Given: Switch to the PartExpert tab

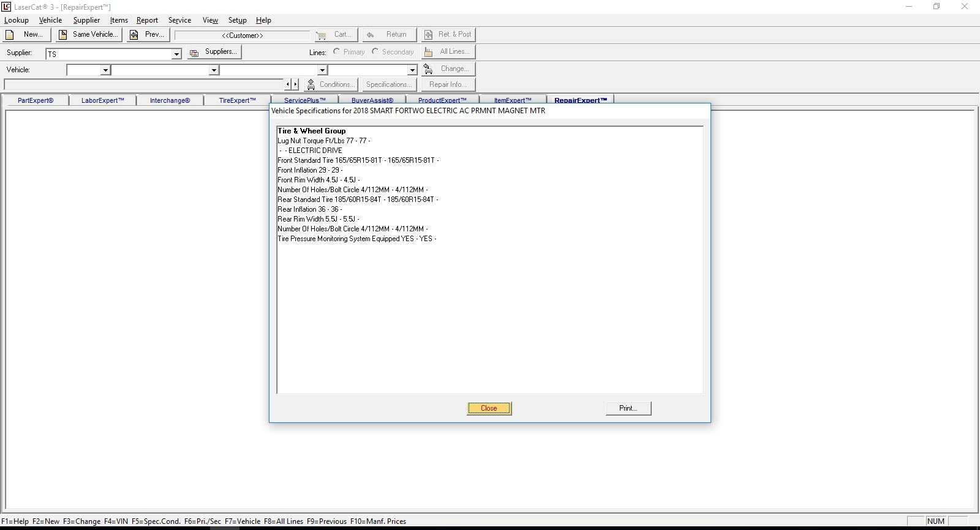Looking at the screenshot, I should (x=36, y=100).
